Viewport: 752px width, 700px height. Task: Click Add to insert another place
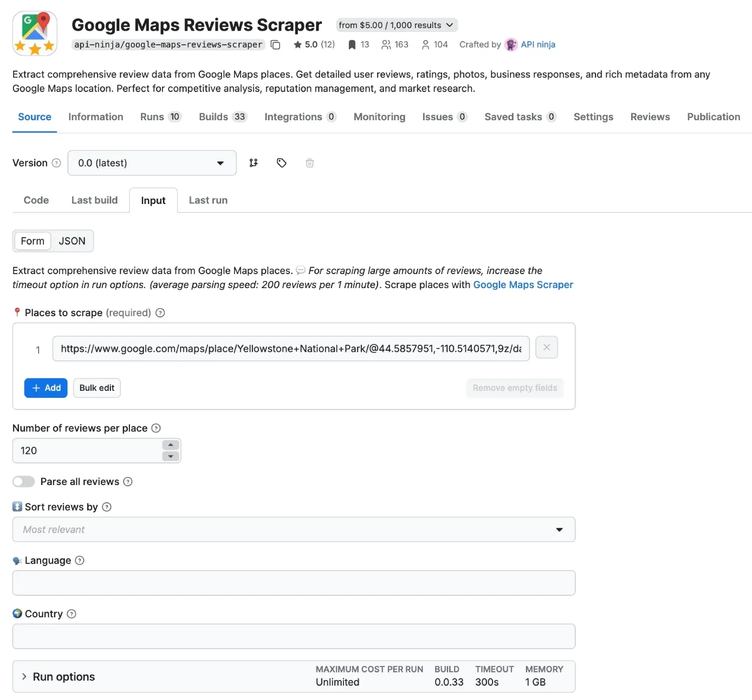point(46,388)
